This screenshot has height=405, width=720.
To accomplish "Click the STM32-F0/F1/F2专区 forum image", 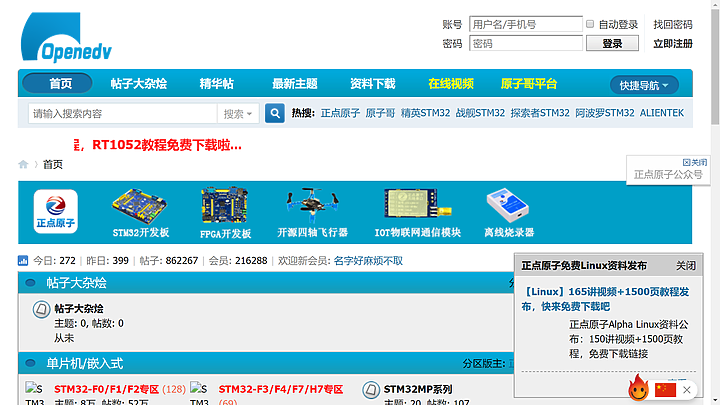I will [35, 393].
